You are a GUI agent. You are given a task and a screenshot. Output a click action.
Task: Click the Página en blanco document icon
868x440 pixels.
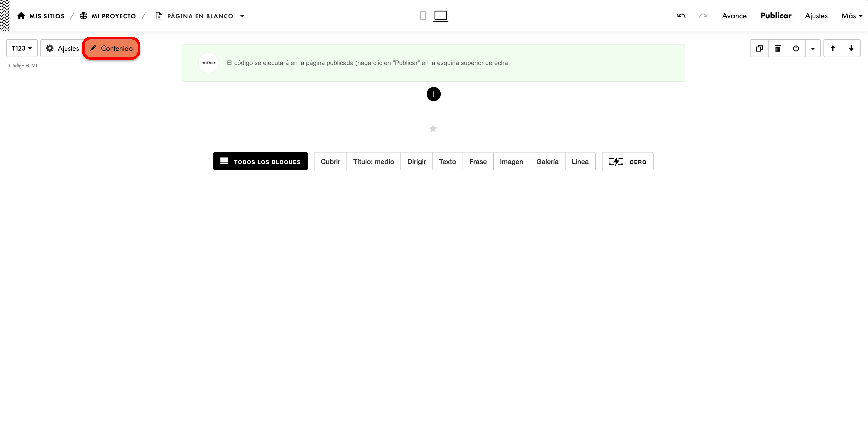pos(159,16)
